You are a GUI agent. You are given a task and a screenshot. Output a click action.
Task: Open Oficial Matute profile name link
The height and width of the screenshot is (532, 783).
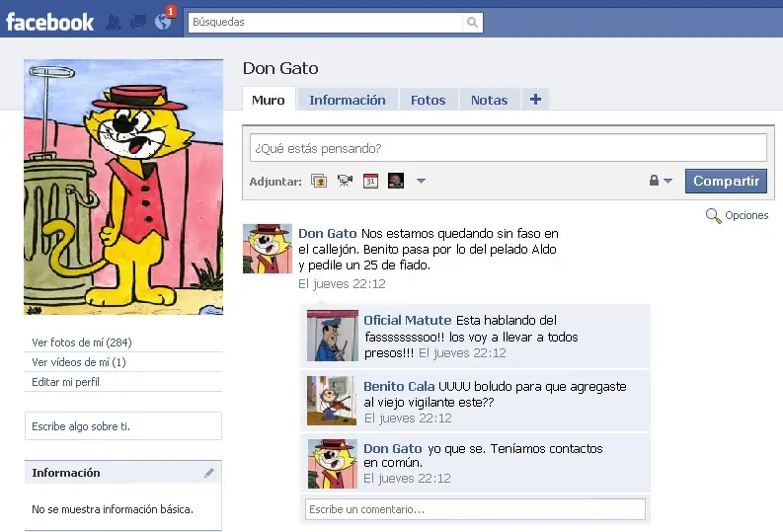(408, 321)
